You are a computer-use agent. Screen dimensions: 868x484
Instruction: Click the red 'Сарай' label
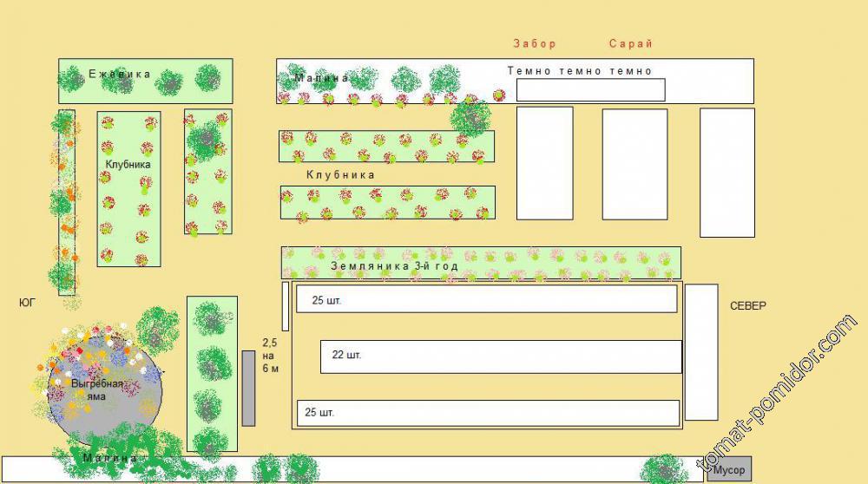tap(631, 43)
